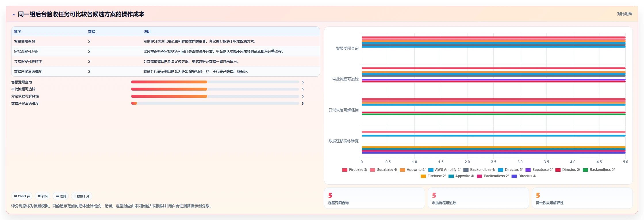Click the description starting 示例评分关注记录范围
The width and height of the screenshot is (644, 220).
(x=200, y=41)
